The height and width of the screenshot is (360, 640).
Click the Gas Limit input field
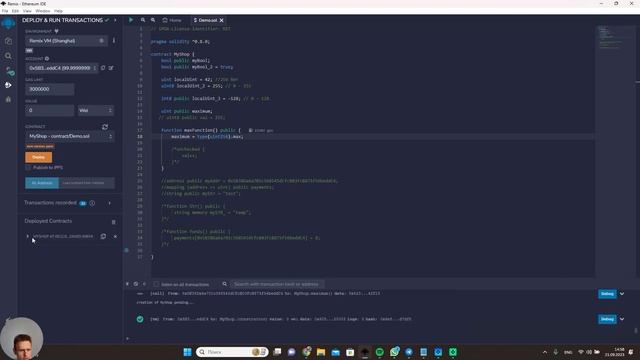pos(50,89)
